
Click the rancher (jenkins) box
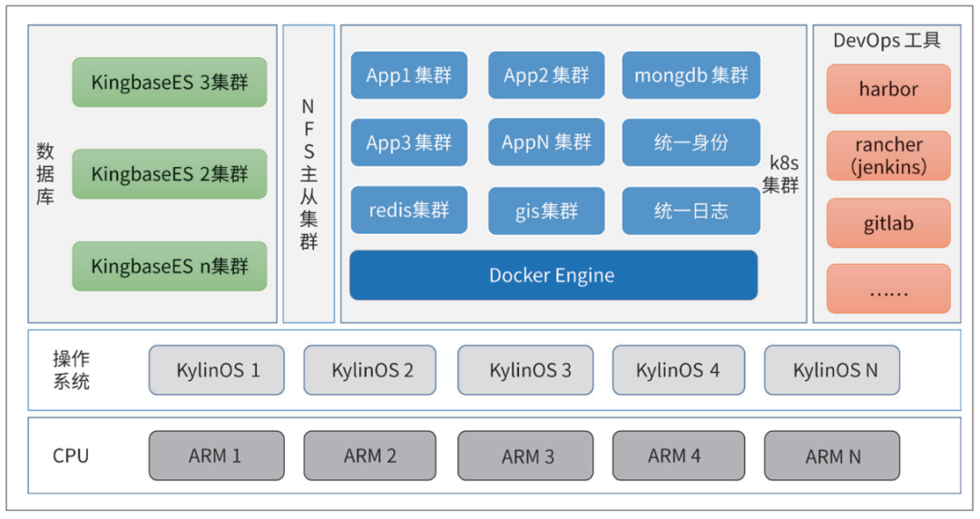pyautogui.click(x=888, y=156)
